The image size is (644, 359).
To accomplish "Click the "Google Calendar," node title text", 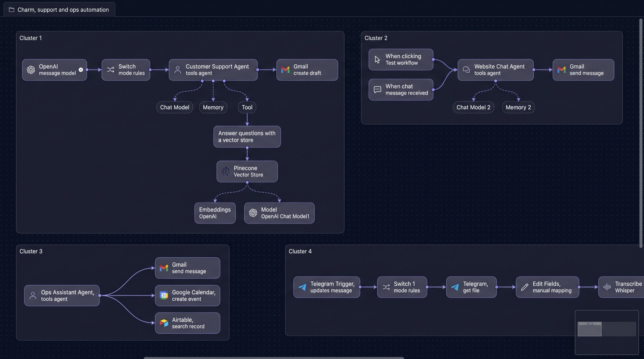I will pos(194,292).
